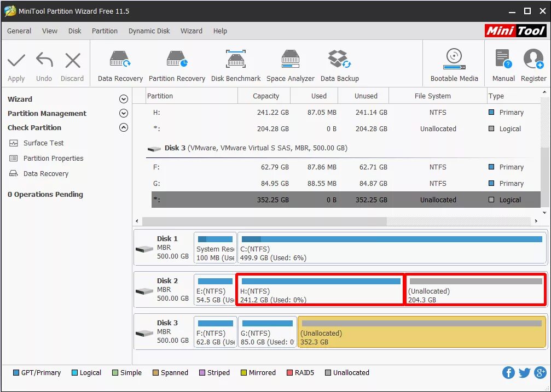Open the Disk menu
The width and height of the screenshot is (551, 392).
(x=74, y=31)
